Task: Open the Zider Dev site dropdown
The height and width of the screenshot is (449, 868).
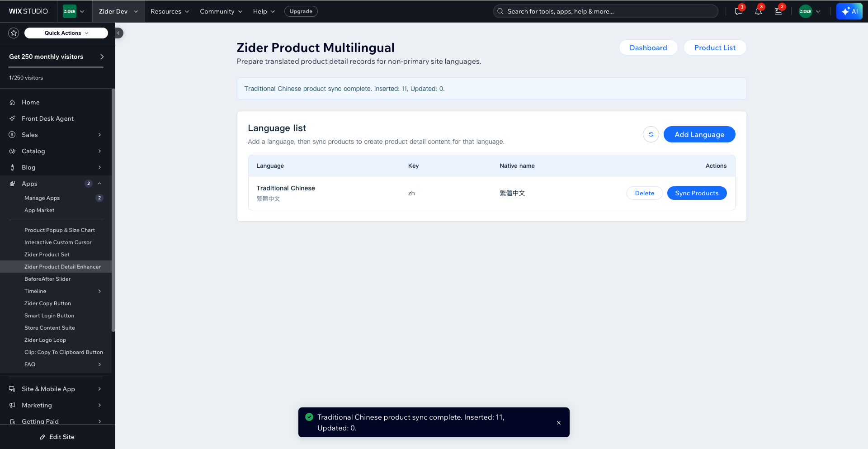Action: point(118,11)
